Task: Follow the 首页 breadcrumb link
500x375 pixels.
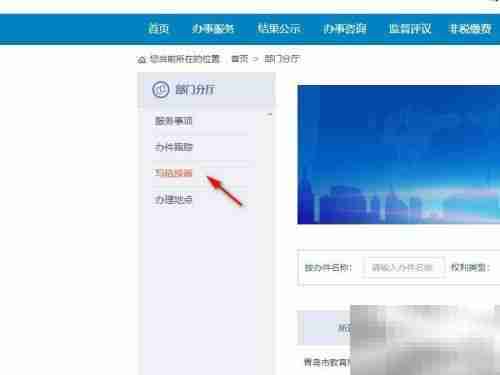Action: click(x=240, y=59)
